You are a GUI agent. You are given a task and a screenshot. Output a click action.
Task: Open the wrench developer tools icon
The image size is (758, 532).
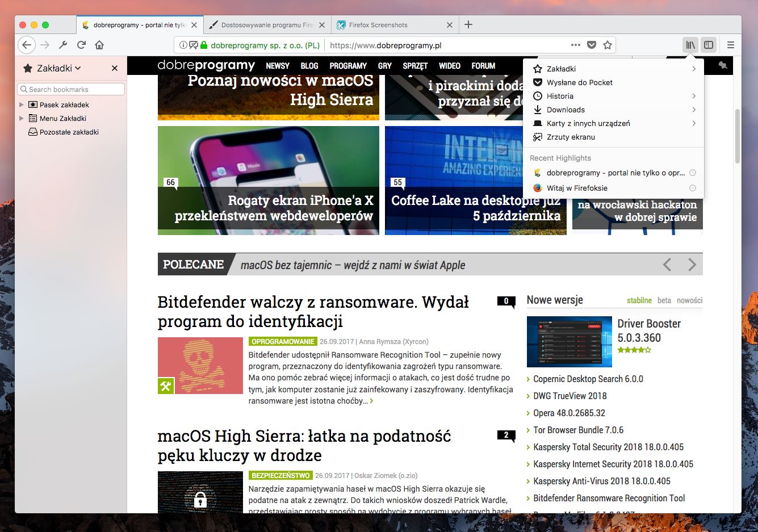63,45
